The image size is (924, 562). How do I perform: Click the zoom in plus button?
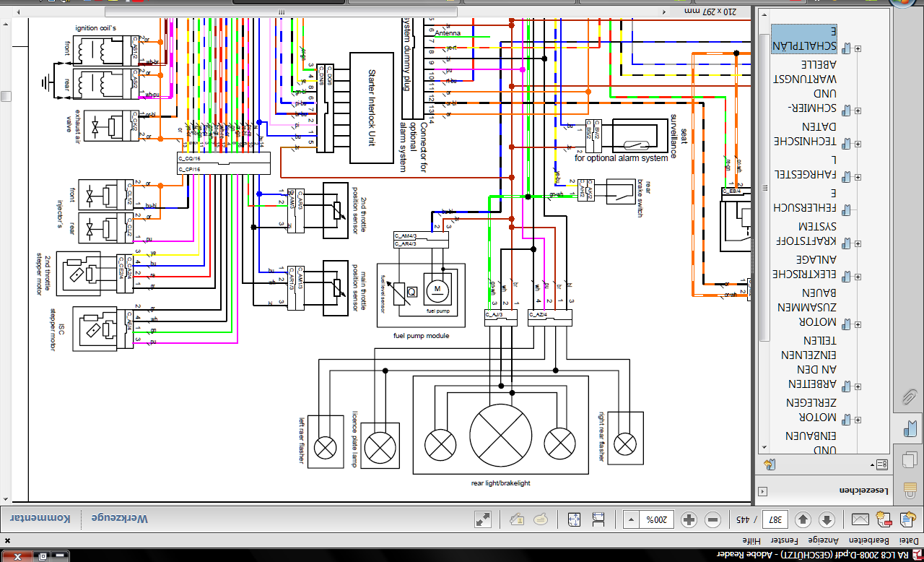(688, 519)
